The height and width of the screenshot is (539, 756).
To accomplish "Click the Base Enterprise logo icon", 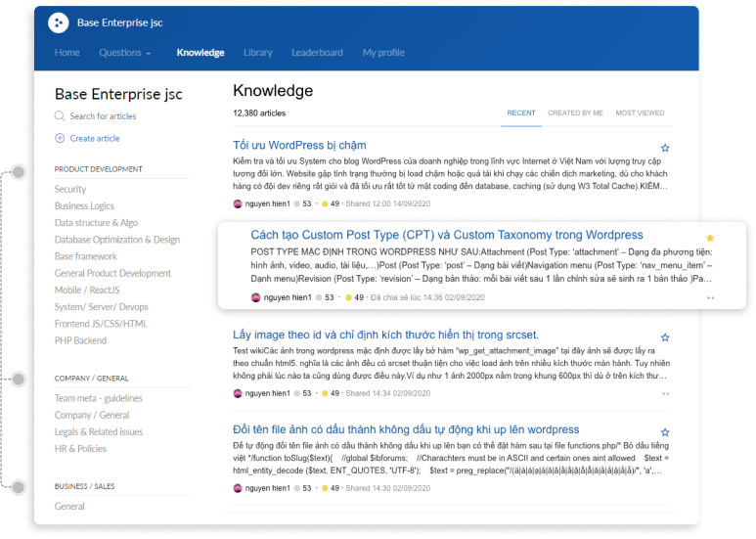I will (x=59, y=22).
